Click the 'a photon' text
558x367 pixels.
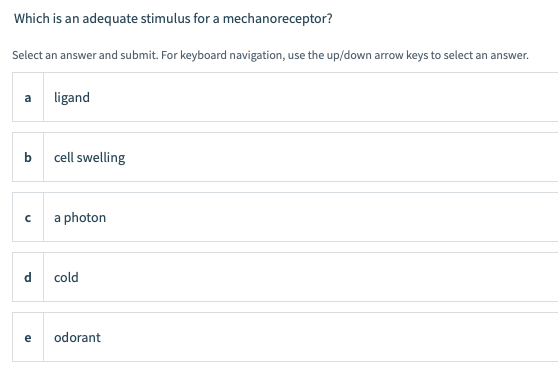pyautogui.click(x=80, y=218)
